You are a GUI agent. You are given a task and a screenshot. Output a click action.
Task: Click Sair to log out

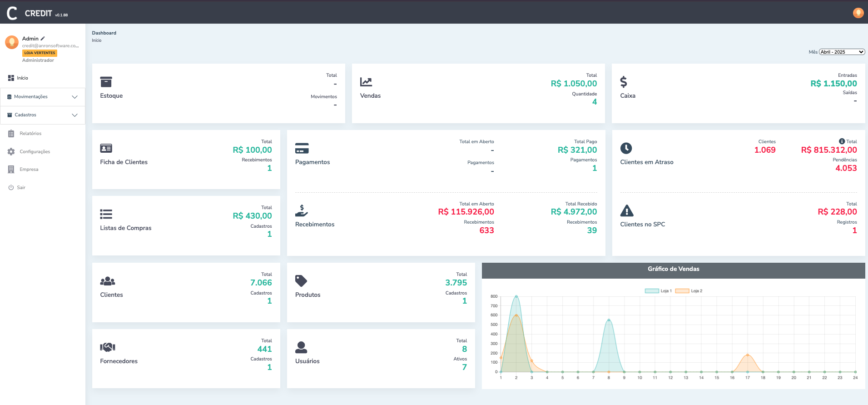[21, 188]
